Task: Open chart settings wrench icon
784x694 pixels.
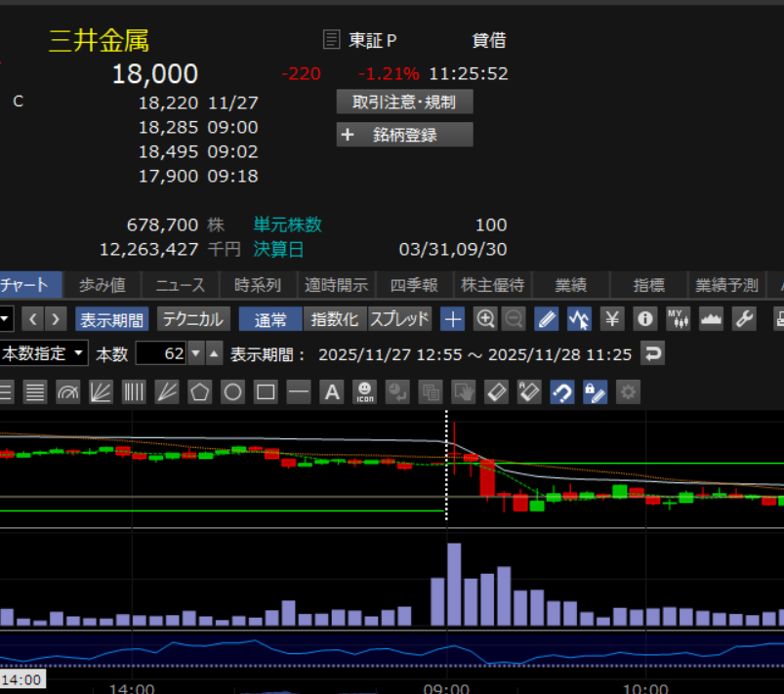Action: point(744,318)
